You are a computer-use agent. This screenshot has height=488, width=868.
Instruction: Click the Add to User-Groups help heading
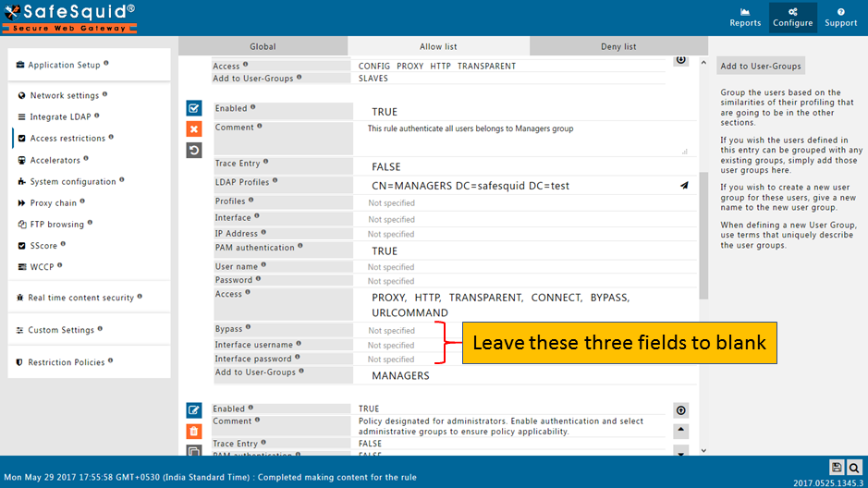(x=761, y=66)
